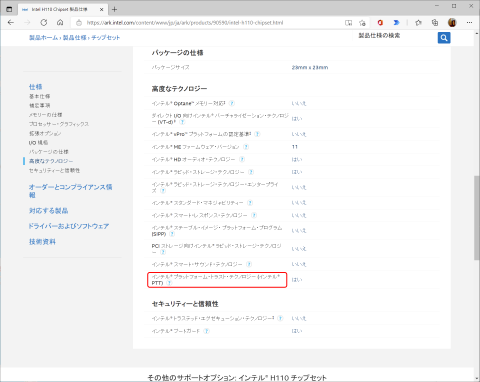Open the tab actions menu icon
Screen dimensions: 480x382
point(9,9)
